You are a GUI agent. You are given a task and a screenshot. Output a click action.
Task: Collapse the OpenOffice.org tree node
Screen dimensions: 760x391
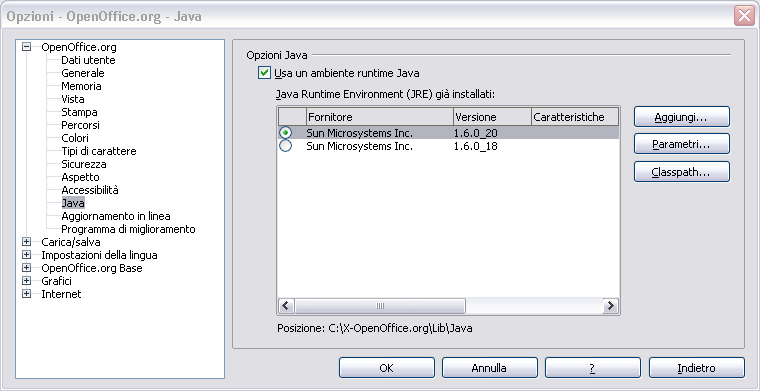click(x=26, y=47)
